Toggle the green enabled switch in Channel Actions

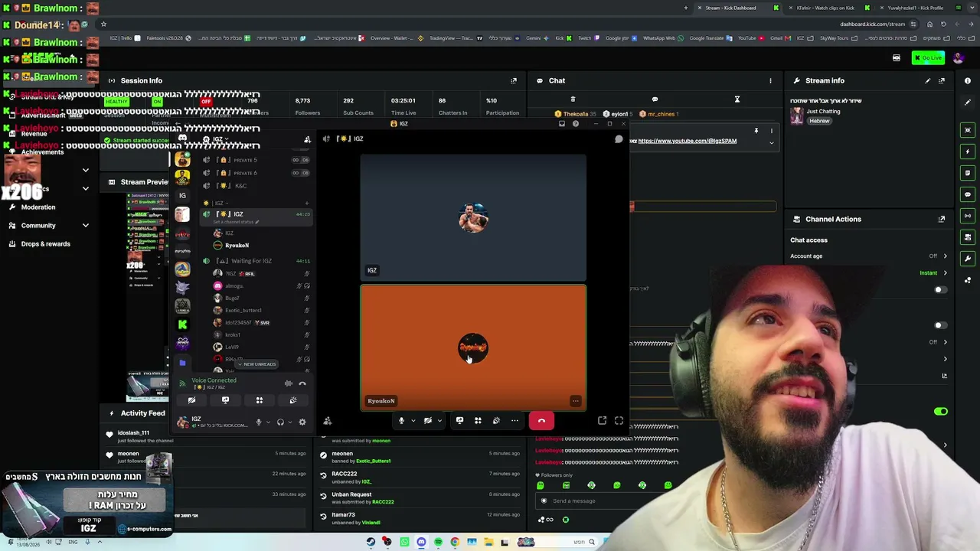pos(940,412)
